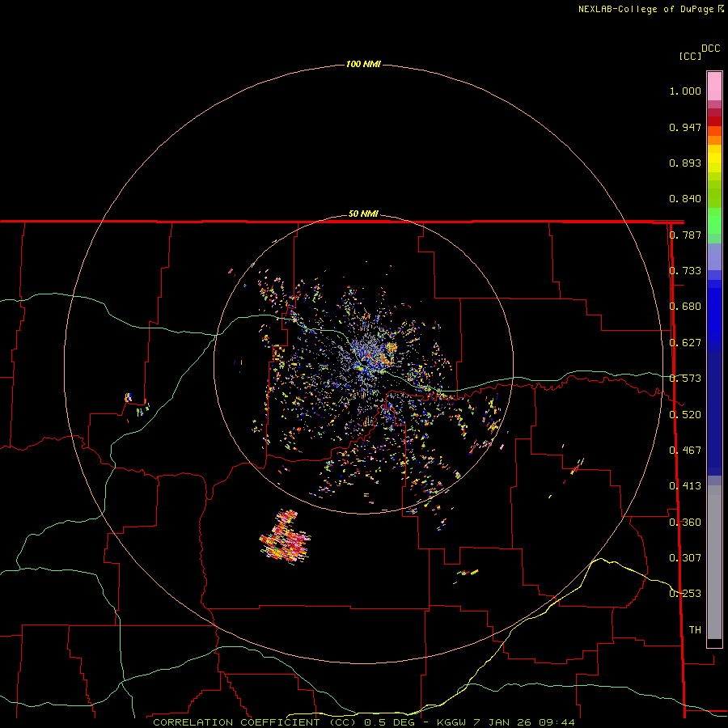Click the Correlation Coefficient caption at the bottom
This screenshot has height=728, width=728.
pos(363,722)
